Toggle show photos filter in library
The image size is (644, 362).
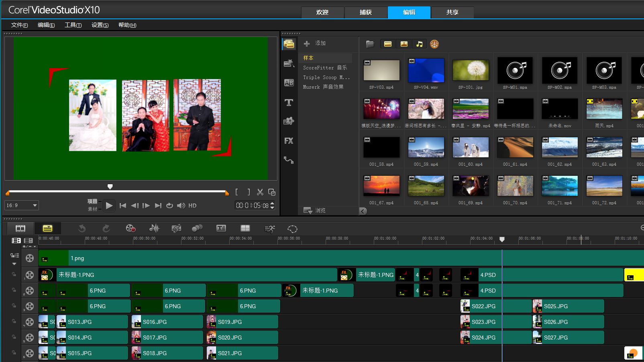[x=404, y=44]
